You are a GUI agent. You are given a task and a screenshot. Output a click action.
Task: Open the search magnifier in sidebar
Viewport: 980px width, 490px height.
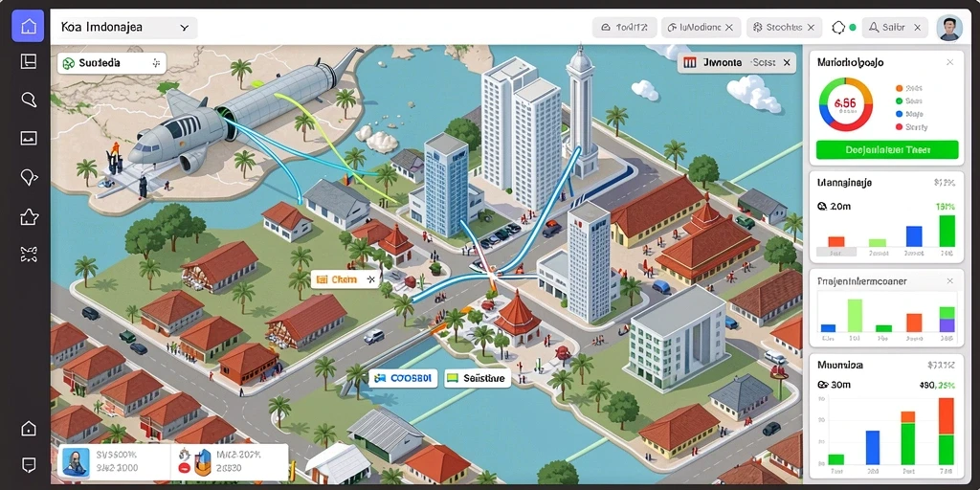pos(29,100)
